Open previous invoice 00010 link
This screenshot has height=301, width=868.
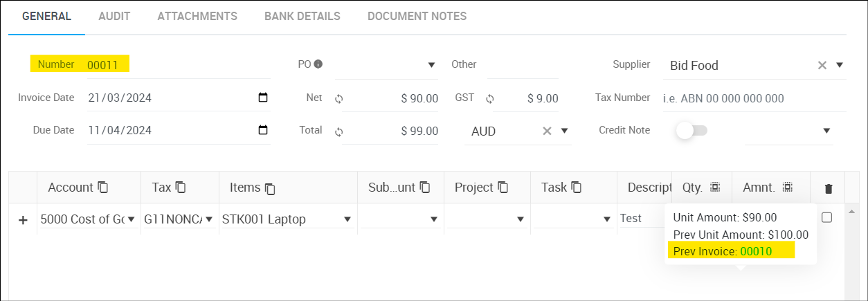coord(756,251)
